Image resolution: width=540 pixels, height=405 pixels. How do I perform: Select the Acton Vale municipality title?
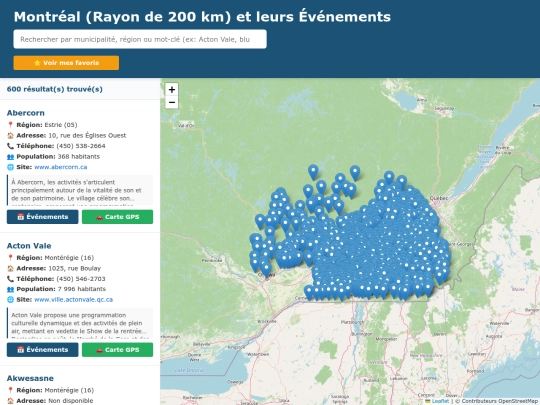coord(29,246)
